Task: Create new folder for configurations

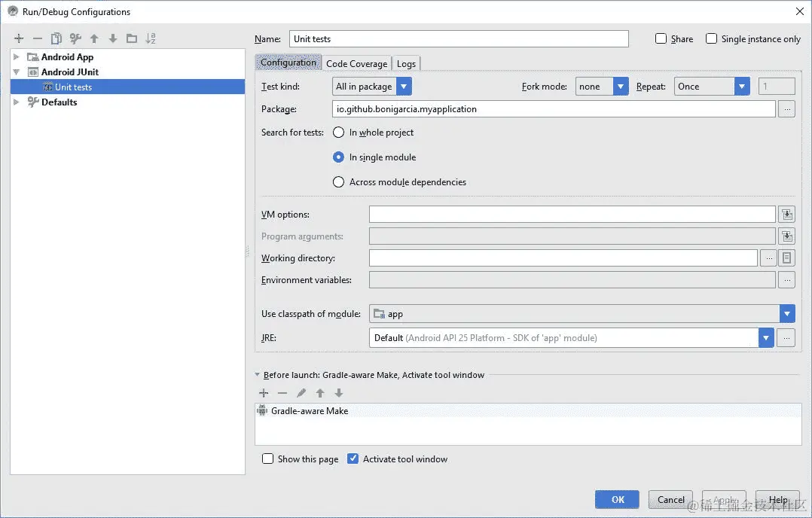Action: click(x=132, y=38)
